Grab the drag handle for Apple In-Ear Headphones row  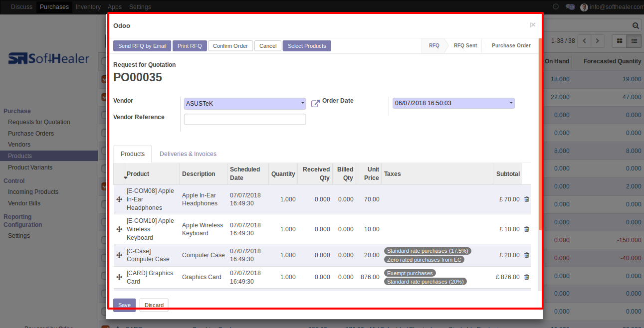click(x=119, y=199)
